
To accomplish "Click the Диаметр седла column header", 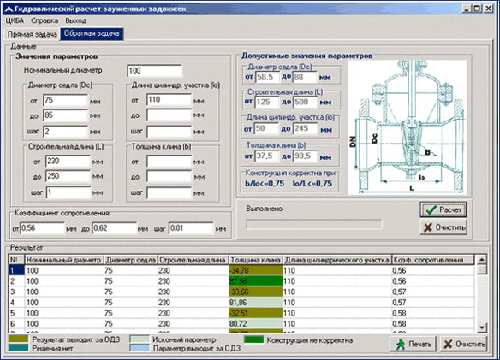I will pos(130,260).
